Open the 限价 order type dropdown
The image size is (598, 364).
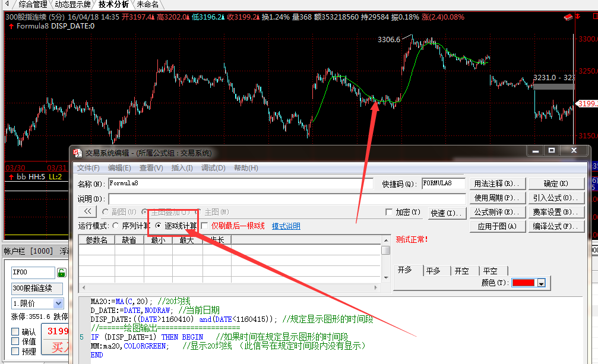58,303
